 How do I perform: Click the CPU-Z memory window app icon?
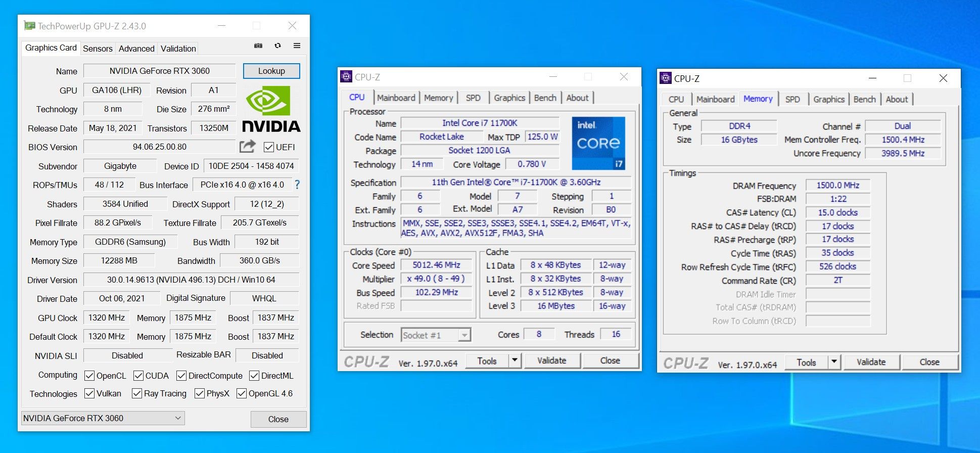pyautogui.click(x=666, y=78)
